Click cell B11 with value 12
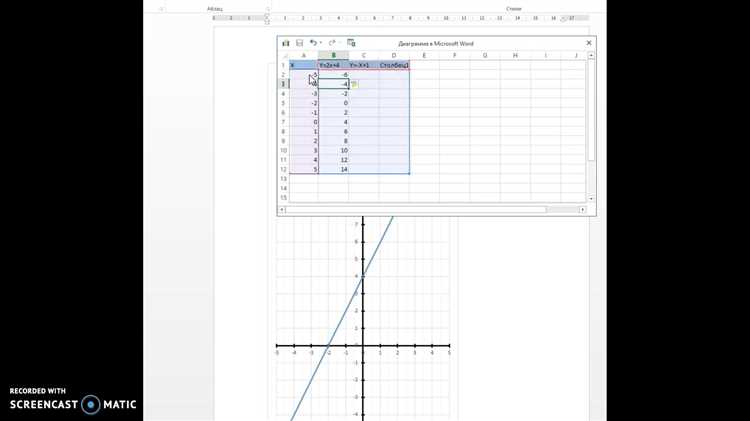The width and height of the screenshot is (750, 421). point(333,160)
